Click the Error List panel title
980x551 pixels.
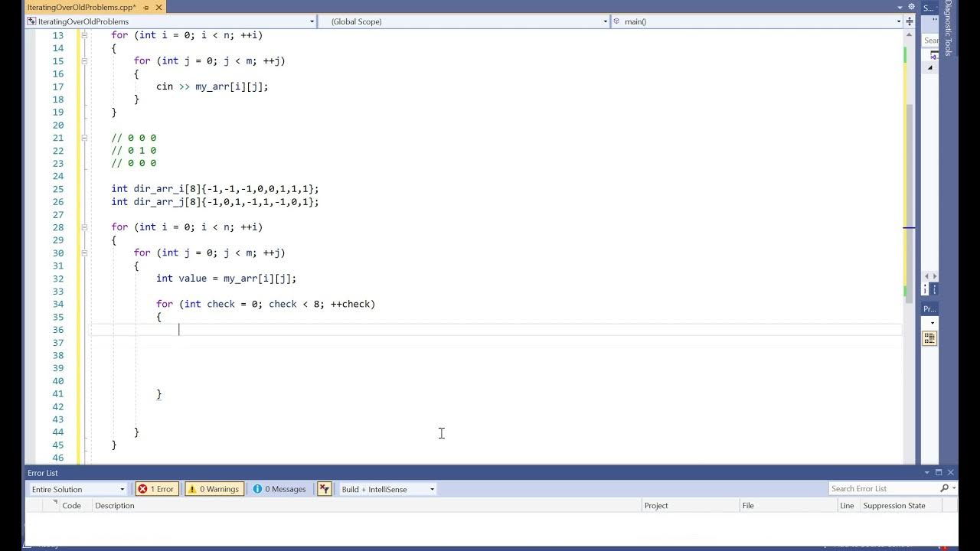point(43,473)
